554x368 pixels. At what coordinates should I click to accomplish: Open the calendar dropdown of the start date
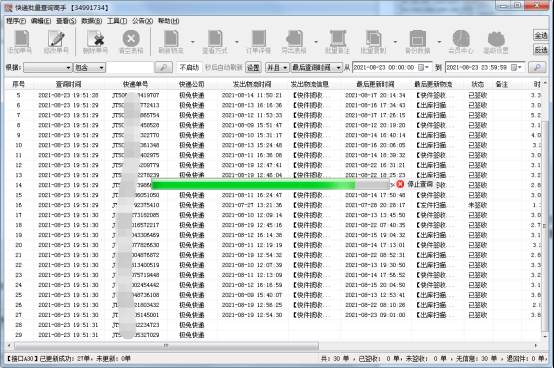423,67
